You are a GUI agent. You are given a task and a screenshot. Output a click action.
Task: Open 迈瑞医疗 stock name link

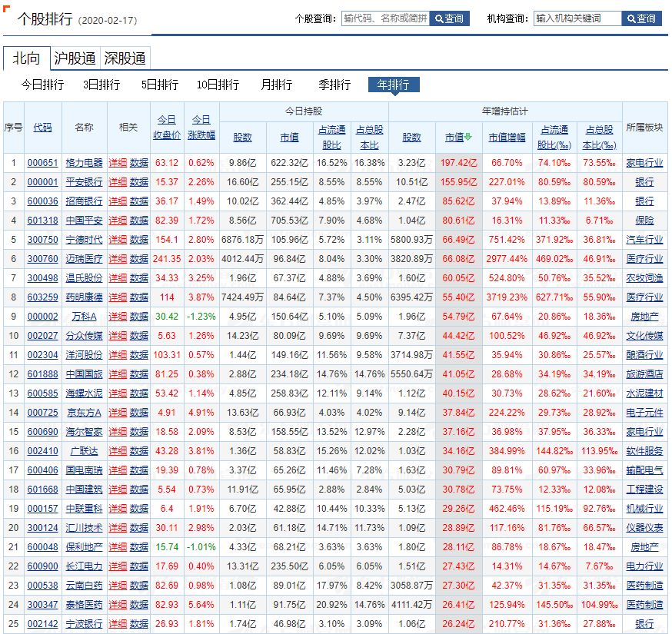click(84, 259)
